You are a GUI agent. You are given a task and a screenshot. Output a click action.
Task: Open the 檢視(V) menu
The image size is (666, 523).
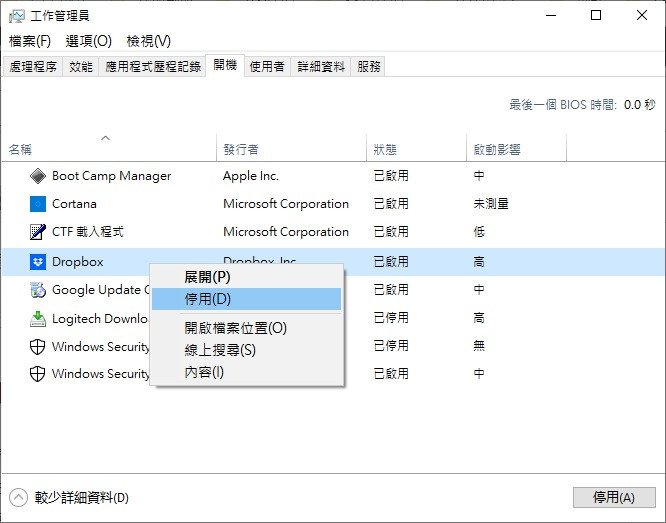click(149, 41)
